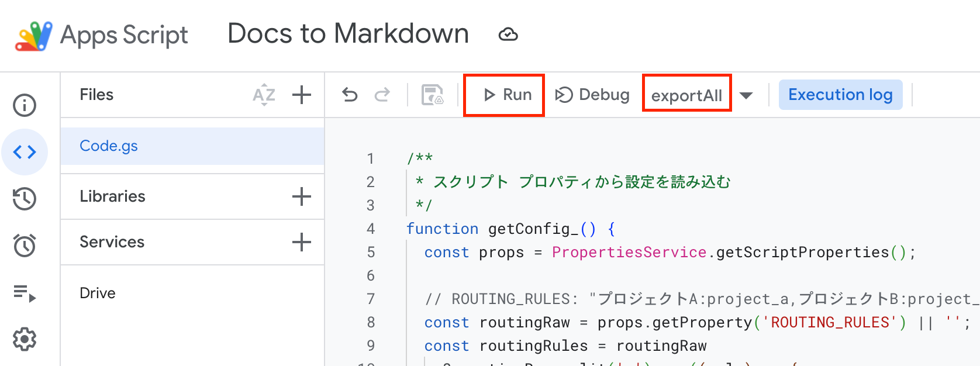980x366 pixels.
Task: Open Project Settings gear icon
Action: pos(25,339)
